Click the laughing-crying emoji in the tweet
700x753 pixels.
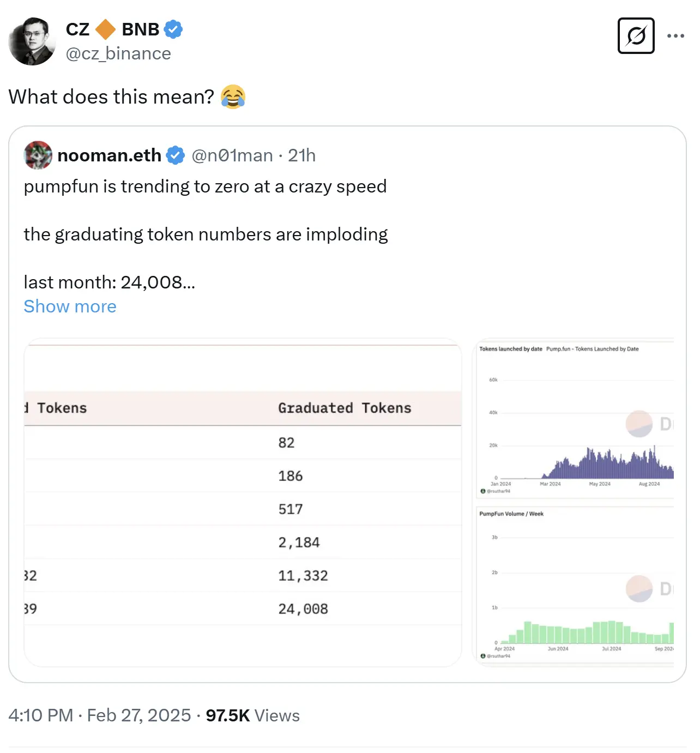[233, 97]
